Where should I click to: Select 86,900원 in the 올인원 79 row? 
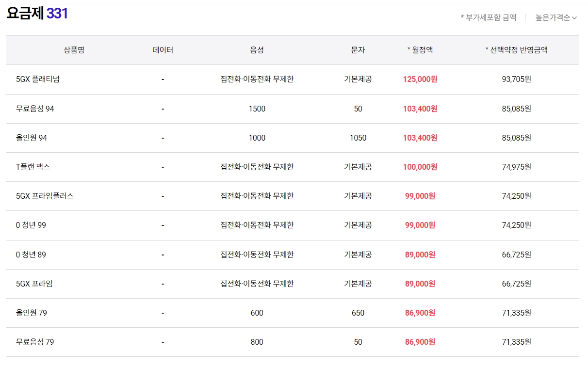click(x=420, y=313)
